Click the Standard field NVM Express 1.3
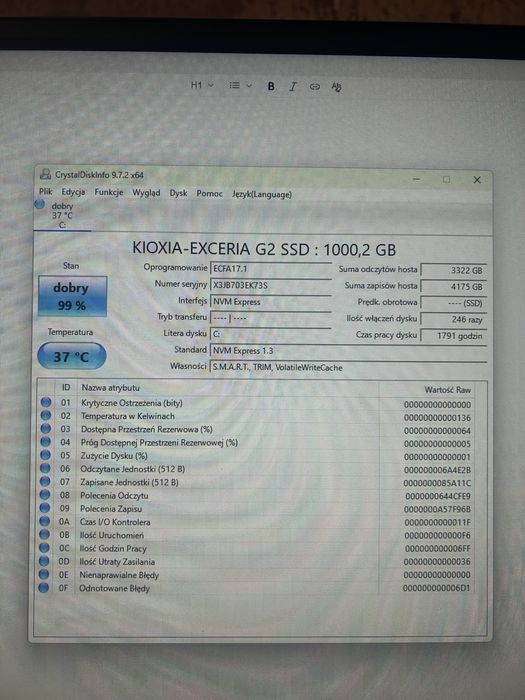Image resolution: width=525 pixels, height=700 pixels. coord(348,350)
